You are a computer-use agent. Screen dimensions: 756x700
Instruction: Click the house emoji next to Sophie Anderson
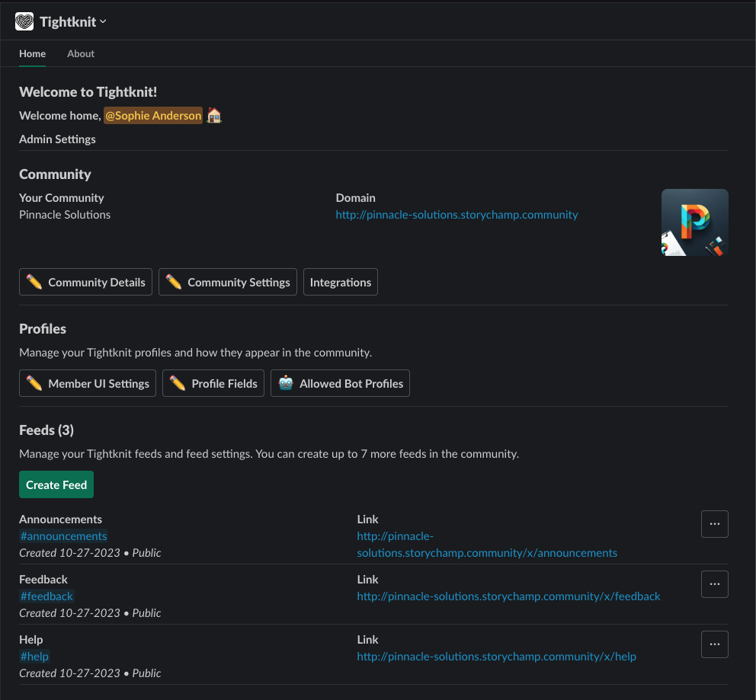click(x=213, y=115)
